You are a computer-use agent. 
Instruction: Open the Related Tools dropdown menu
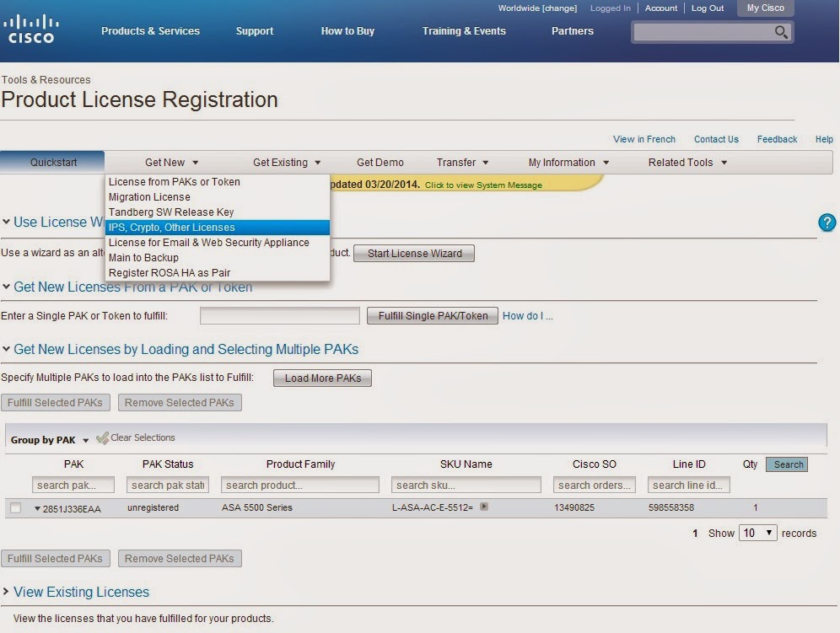687,163
